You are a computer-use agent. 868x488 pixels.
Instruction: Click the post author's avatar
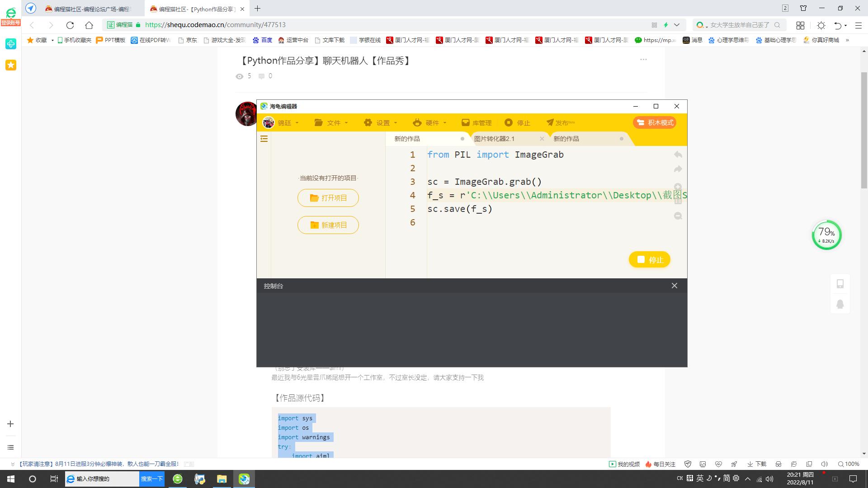pyautogui.click(x=246, y=113)
